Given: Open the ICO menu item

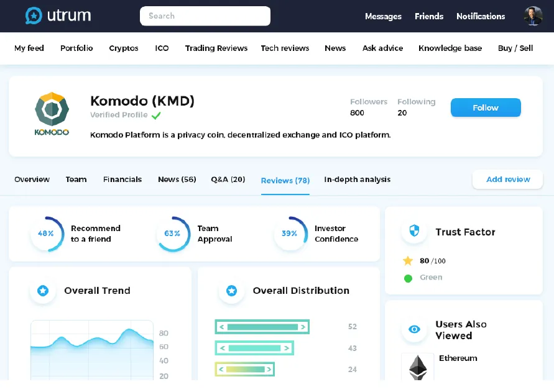Looking at the screenshot, I should 162,48.
